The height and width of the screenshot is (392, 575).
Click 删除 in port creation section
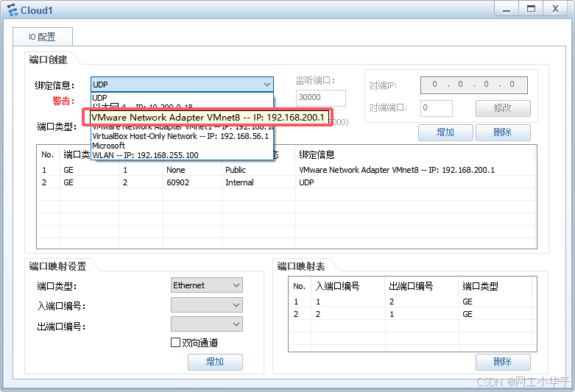(503, 132)
